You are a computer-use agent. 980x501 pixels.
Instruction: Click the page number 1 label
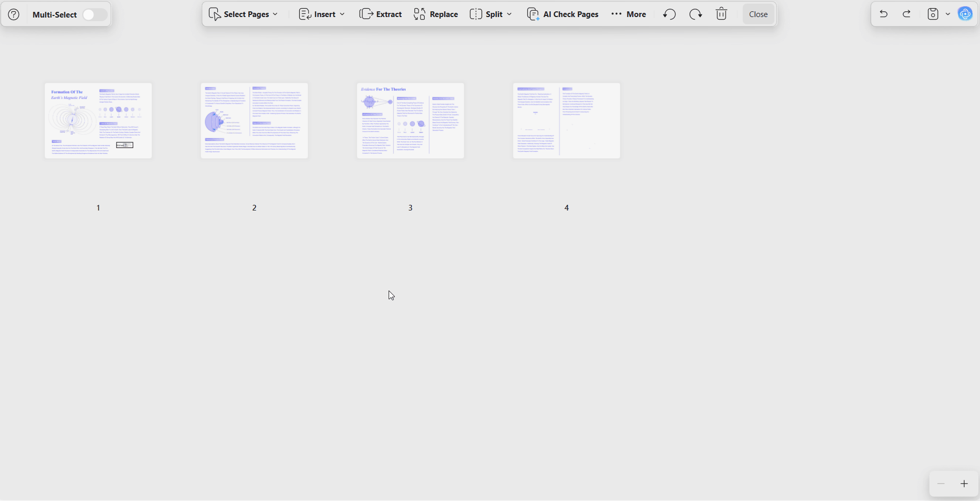(98, 207)
